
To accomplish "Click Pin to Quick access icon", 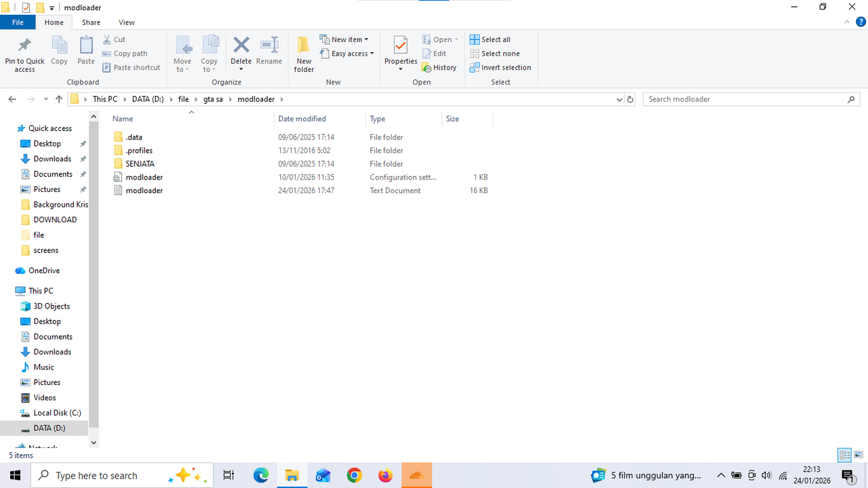I will pyautogui.click(x=24, y=54).
